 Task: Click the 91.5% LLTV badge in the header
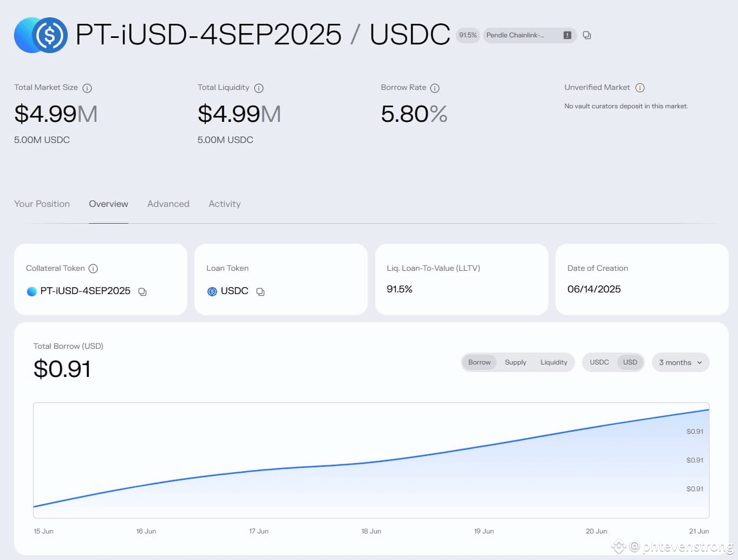[x=468, y=35]
